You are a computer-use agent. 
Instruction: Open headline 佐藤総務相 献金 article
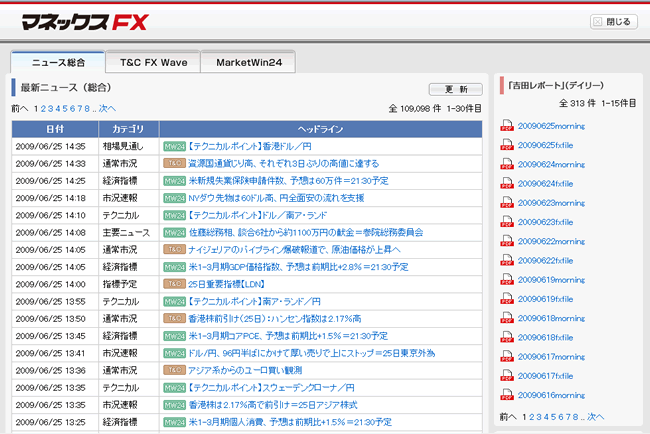pos(306,233)
